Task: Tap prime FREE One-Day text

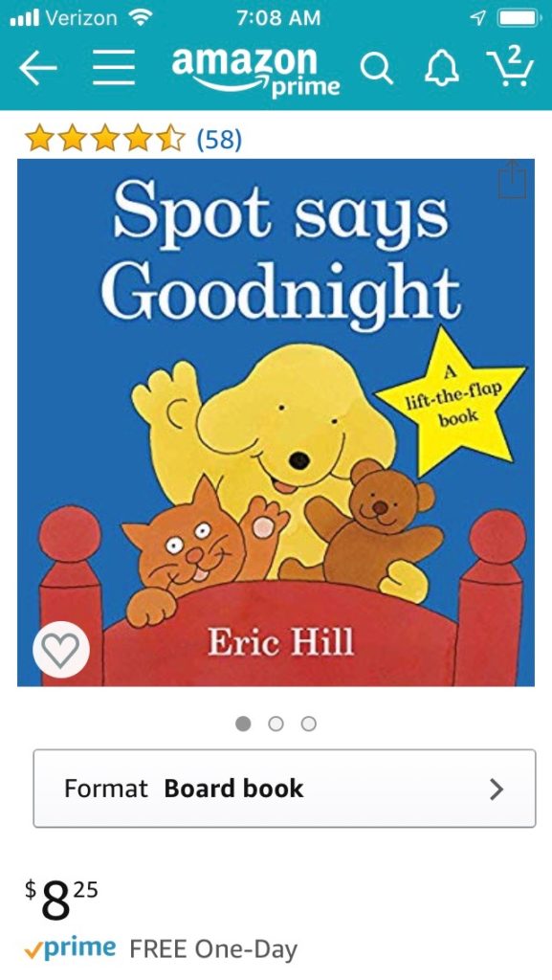Action: 161,948
